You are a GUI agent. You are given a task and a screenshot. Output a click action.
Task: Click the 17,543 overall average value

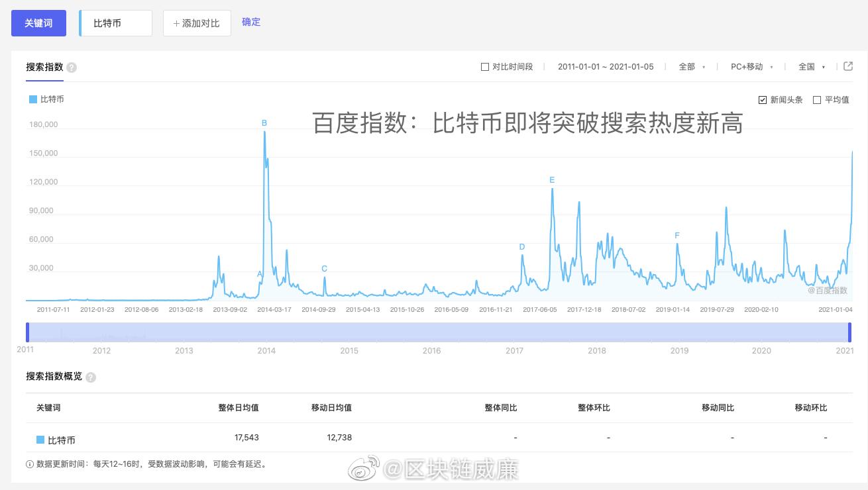coord(246,438)
